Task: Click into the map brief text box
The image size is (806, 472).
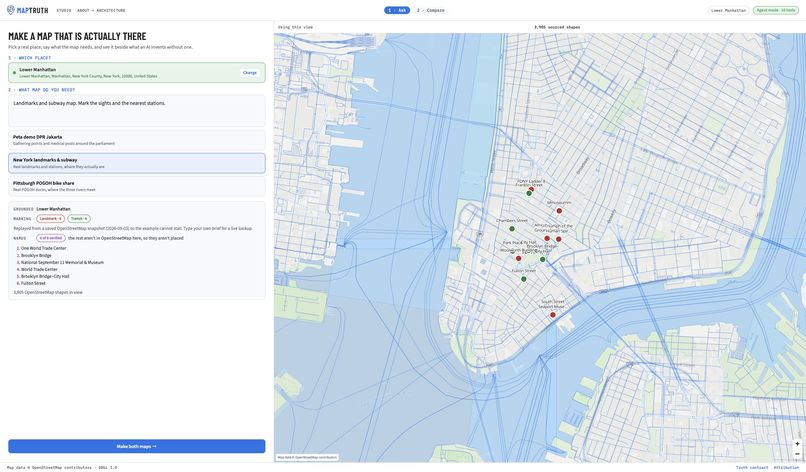Action: tap(137, 111)
